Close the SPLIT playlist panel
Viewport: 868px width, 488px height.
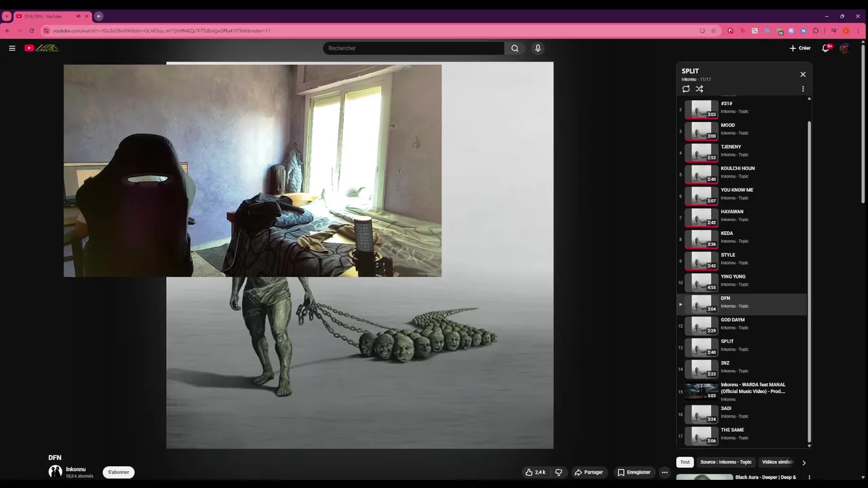tap(803, 75)
